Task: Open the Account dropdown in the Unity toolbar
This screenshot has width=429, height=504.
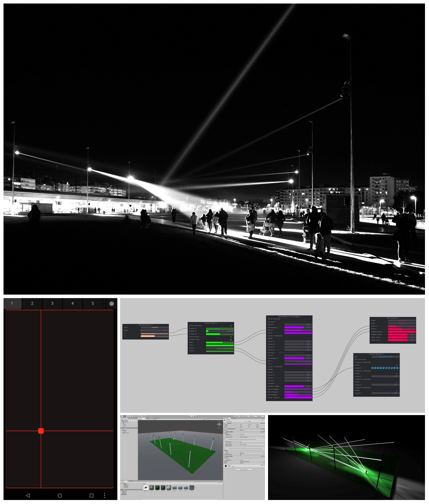Action: 247,416
